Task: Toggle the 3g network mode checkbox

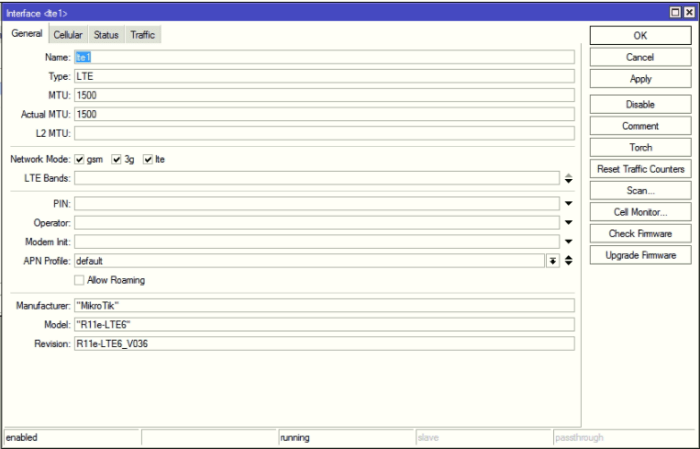Action: click(x=117, y=159)
